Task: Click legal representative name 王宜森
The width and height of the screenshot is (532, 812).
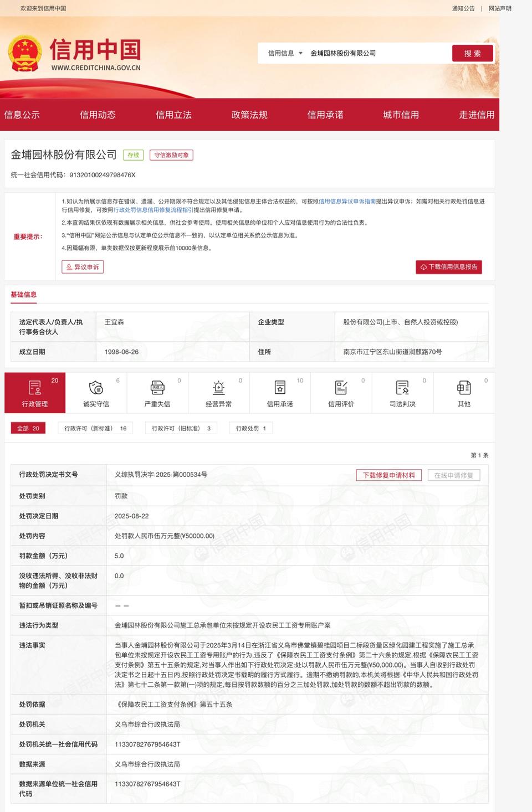Action: pos(114,322)
